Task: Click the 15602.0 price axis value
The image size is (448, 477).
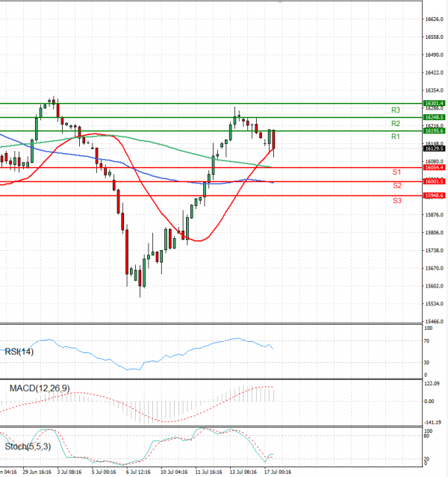Action: [x=434, y=286]
